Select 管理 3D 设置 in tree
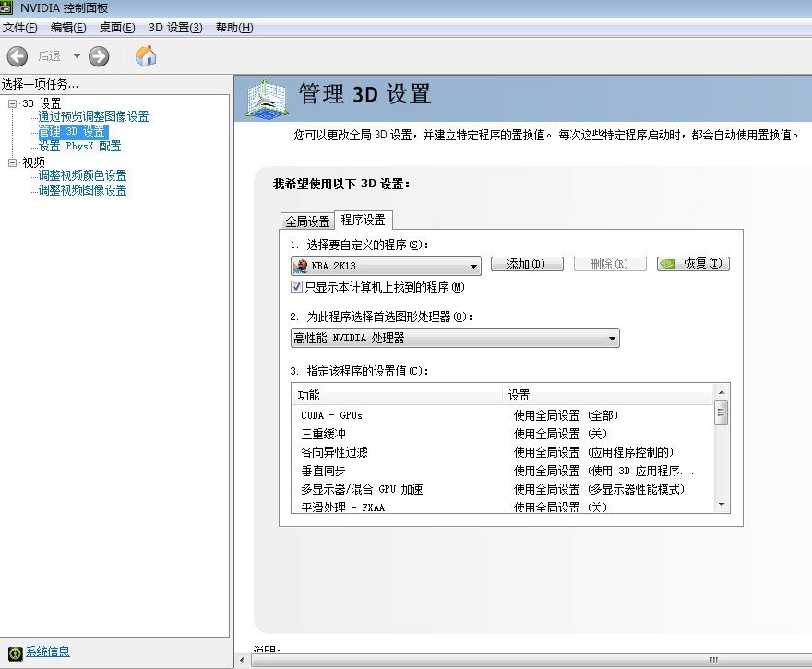The image size is (812, 669). (73, 132)
